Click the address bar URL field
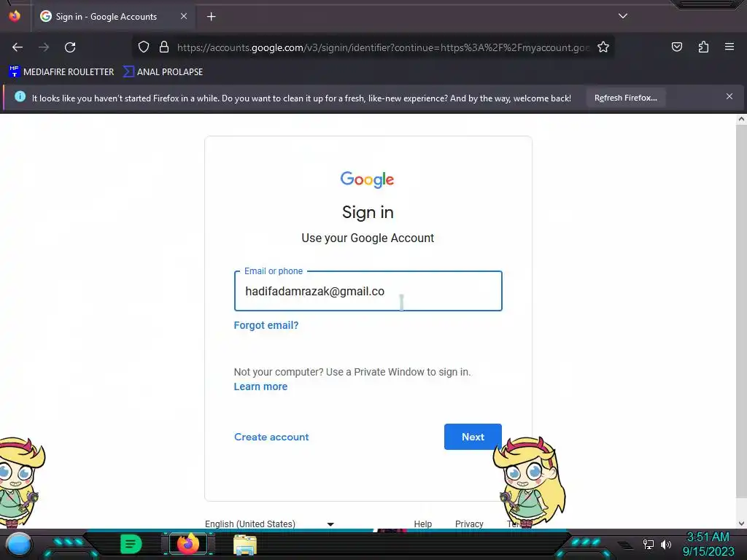Image resolution: width=747 pixels, height=560 pixels. [x=383, y=47]
